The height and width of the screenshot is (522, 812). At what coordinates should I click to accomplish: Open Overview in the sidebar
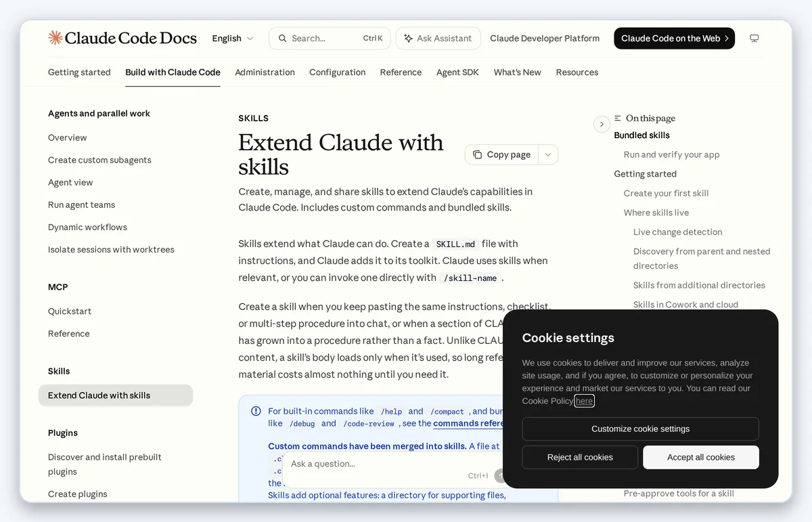pos(67,137)
